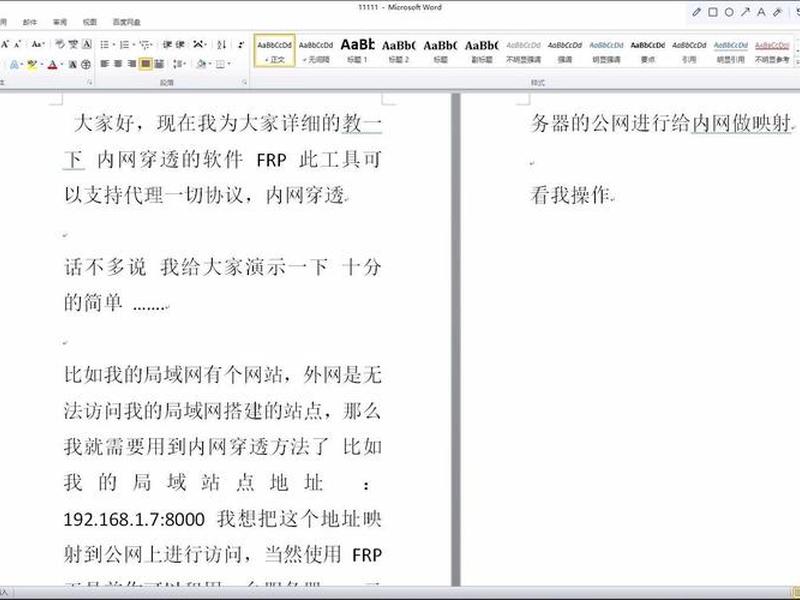Expand the Line Spacing arrow
The image size is (800, 600).
pyautogui.click(x=185, y=64)
